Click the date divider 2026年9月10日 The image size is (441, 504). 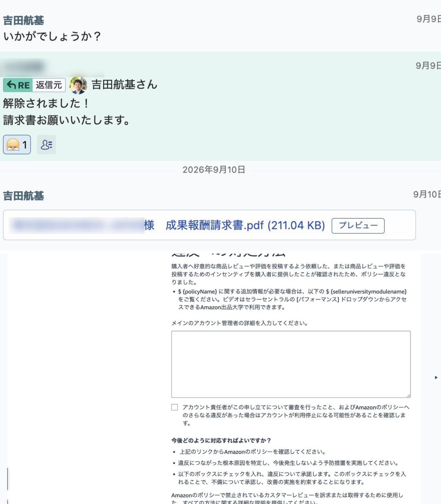pyautogui.click(x=214, y=170)
